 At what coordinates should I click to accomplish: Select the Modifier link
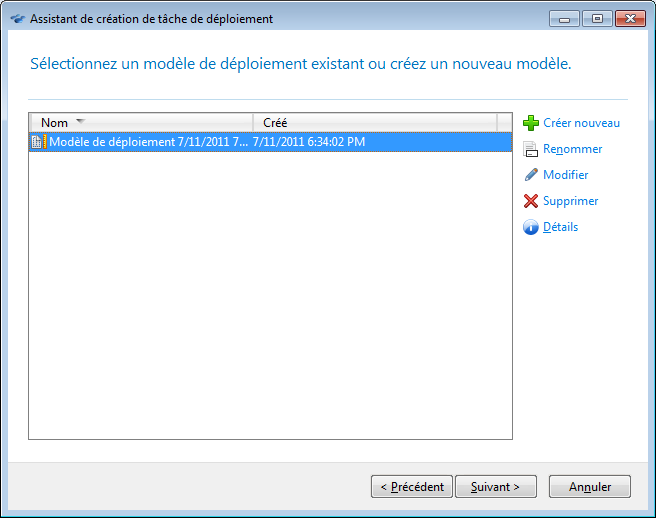pyautogui.click(x=565, y=175)
